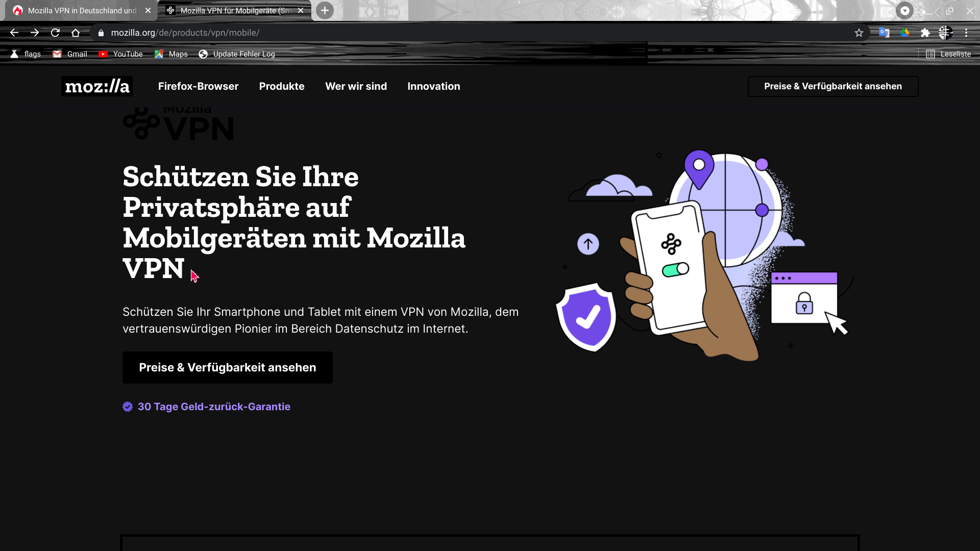The width and height of the screenshot is (980, 551).
Task: Click the header Preise & Verfügbarkeit ansehen button
Action: (832, 86)
